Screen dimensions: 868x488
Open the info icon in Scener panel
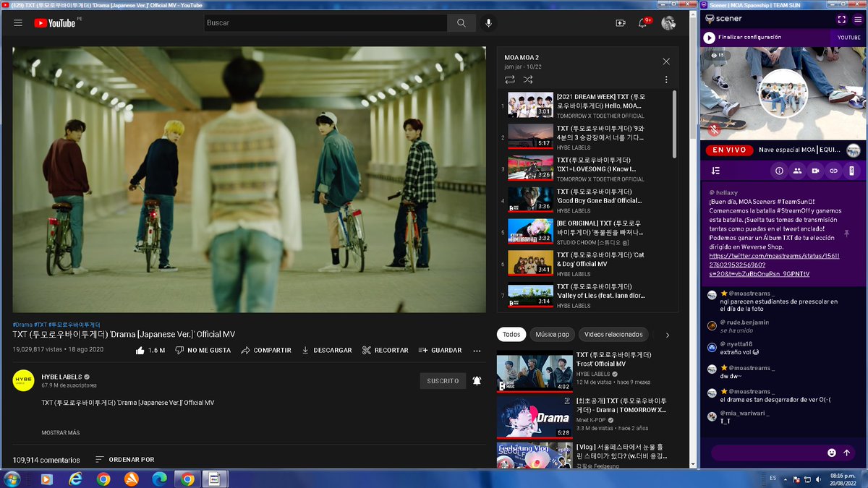point(778,169)
